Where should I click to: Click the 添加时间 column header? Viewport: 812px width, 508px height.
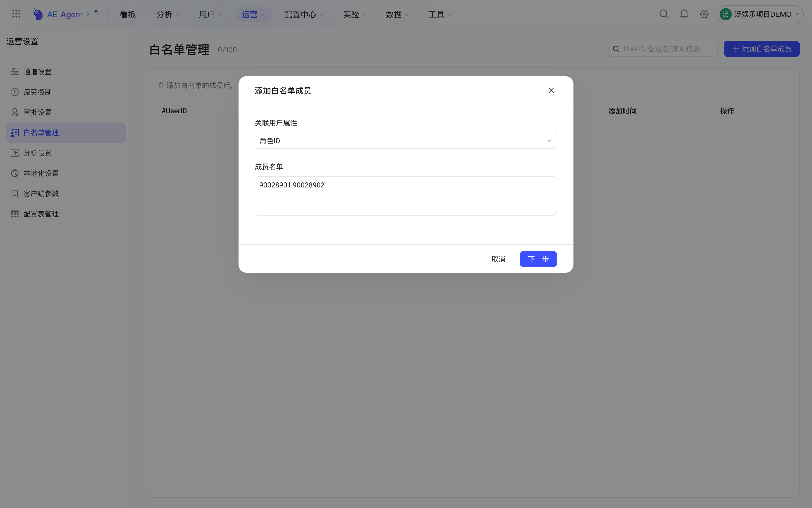(622, 111)
